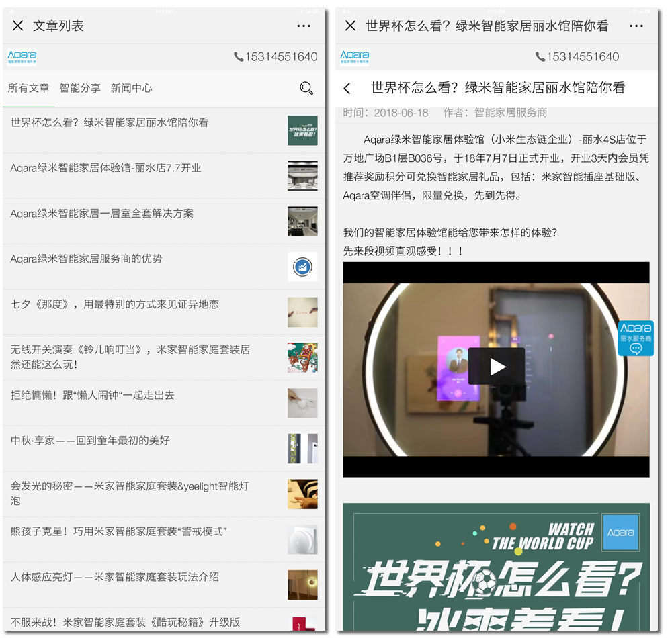Image resolution: width=672 pixels, height=638 pixels.
Task: Switch to the 新闻中心 tab
Action: pos(131,88)
